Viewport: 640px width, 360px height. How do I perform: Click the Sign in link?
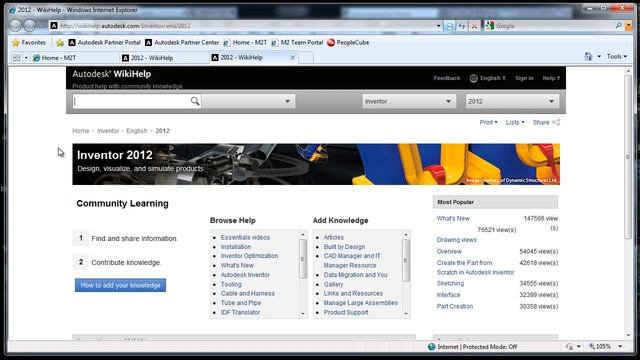[x=524, y=78]
